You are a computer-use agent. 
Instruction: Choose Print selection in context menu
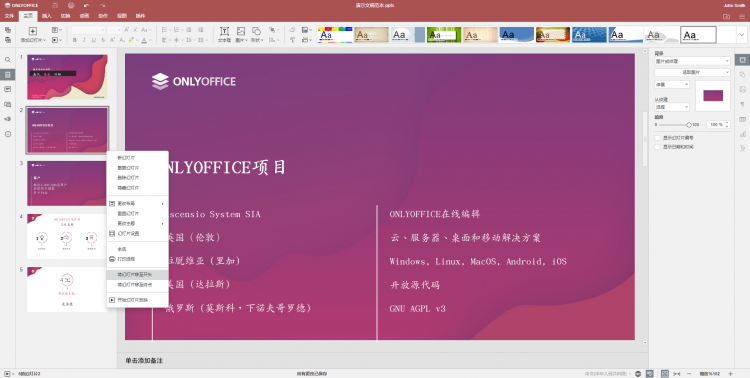(x=137, y=259)
